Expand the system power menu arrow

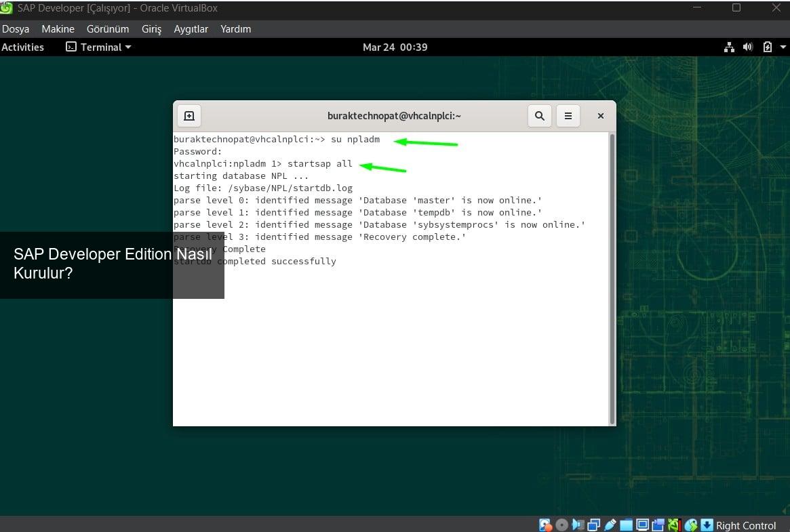(x=783, y=47)
